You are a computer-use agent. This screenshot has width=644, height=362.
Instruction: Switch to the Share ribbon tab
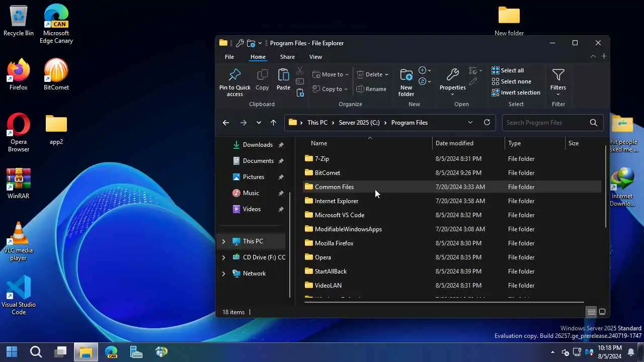(287, 57)
